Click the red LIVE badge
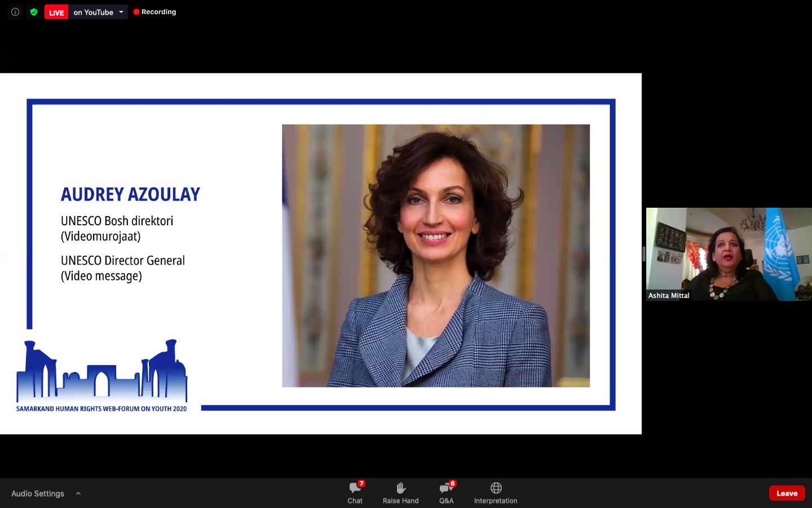The image size is (812, 508). tap(56, 12)
